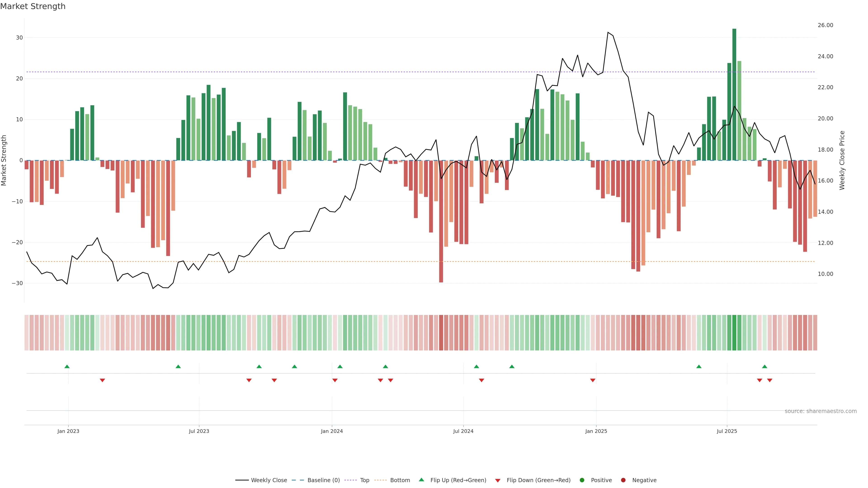
Task: Click Flip Up green triangle legend icon
Action: (421, 480)
